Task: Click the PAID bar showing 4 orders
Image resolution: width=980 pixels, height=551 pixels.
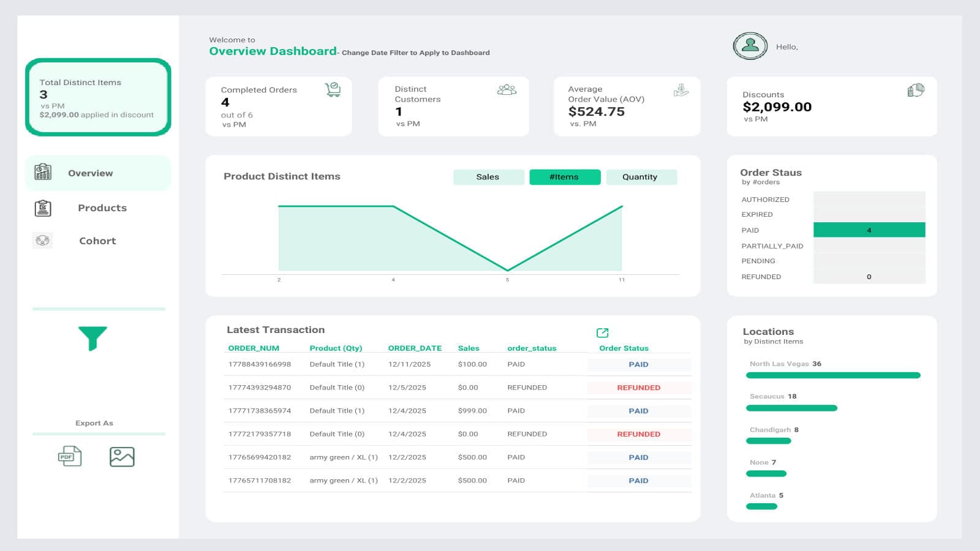Action: [x=869, y=230]
